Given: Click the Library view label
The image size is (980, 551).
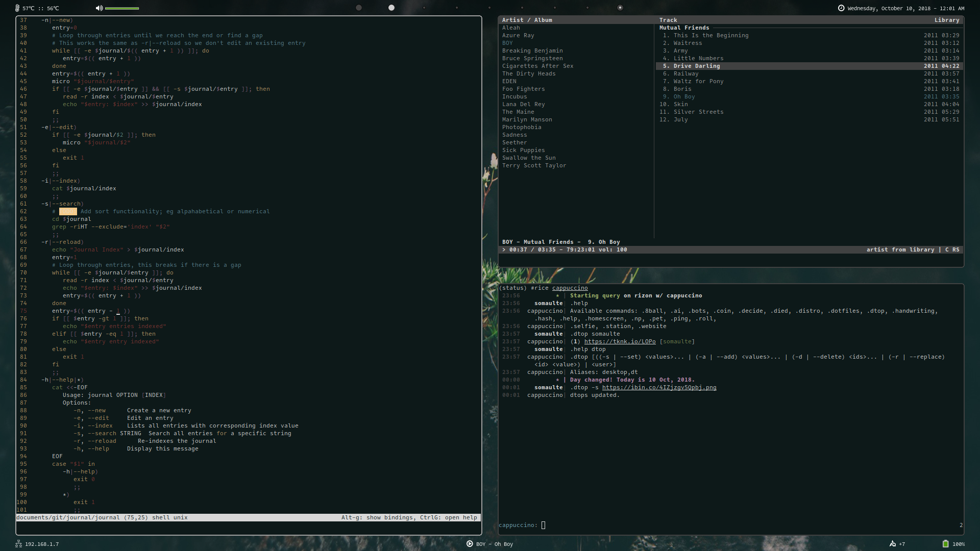Looking at the screenshot, I should [947, 20].
